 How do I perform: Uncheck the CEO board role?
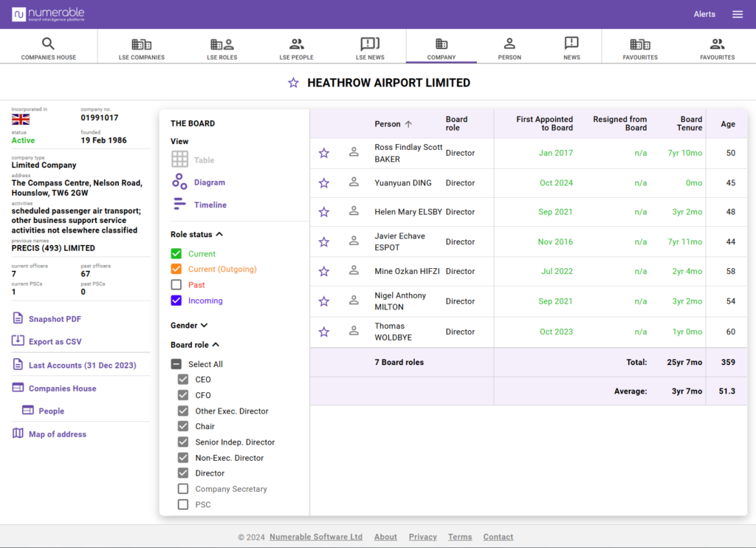click(x=183, y=379)
